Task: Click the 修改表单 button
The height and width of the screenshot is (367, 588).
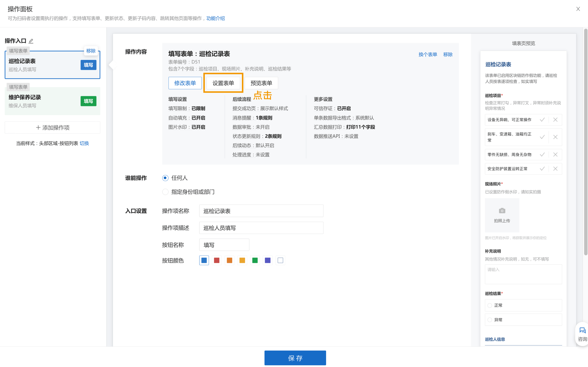Action: click(185, 83)
